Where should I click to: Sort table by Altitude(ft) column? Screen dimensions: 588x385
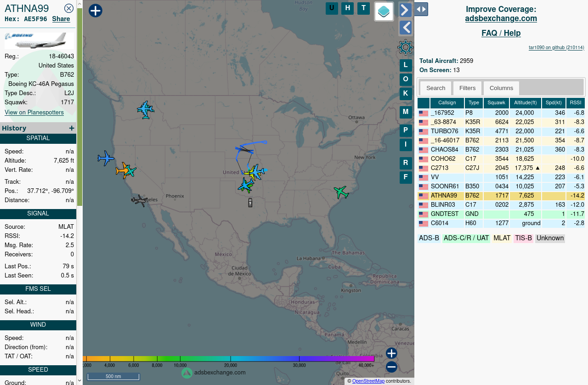click(x=526, y=103)
